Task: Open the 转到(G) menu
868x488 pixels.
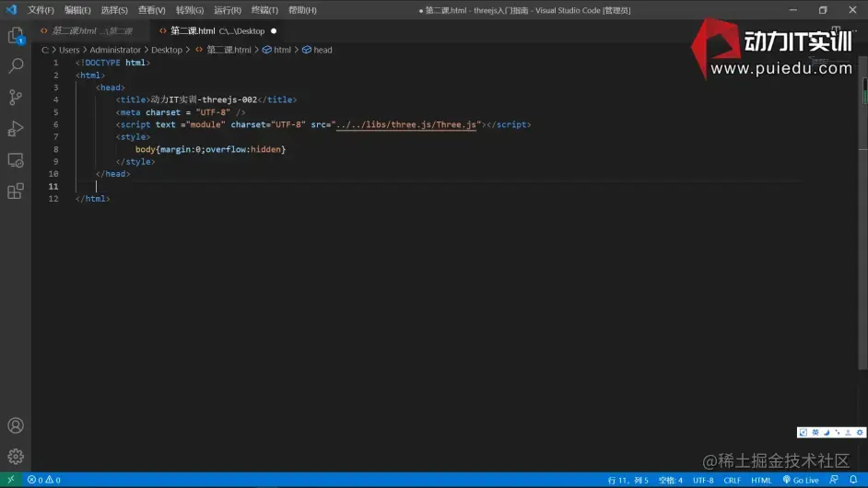Action: coord(189,10)
